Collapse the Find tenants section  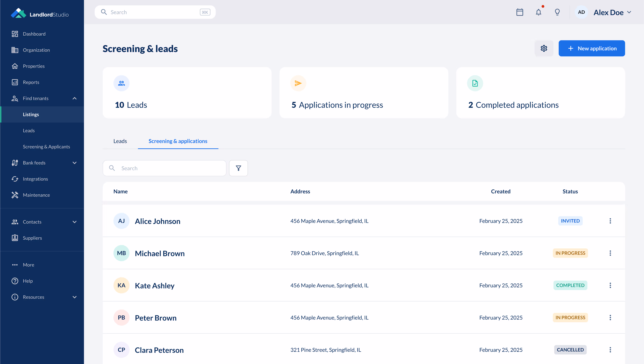74,98
